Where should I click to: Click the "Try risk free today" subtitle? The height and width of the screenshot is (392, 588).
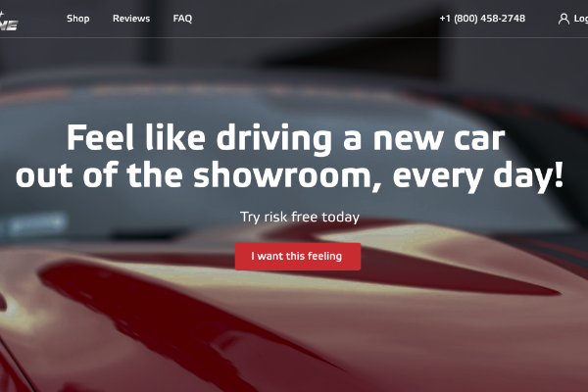click(300, 217)
